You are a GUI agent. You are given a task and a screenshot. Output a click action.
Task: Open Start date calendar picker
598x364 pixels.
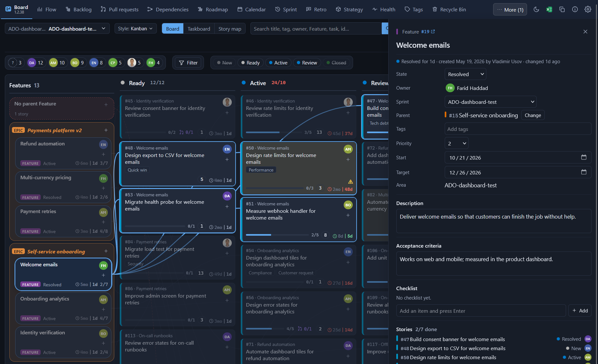[x=584, y=157]
